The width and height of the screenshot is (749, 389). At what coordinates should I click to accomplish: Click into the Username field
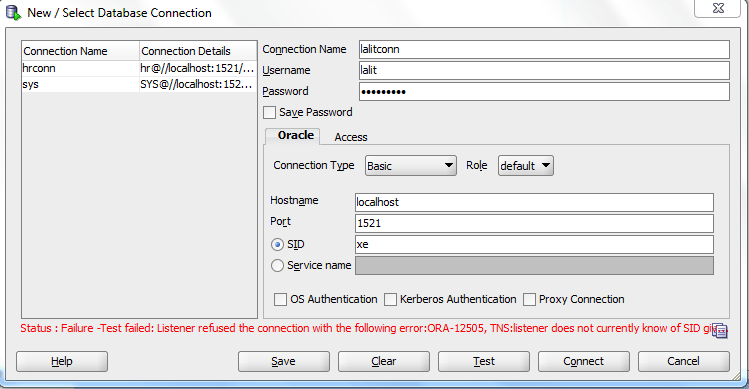[544, 71]
